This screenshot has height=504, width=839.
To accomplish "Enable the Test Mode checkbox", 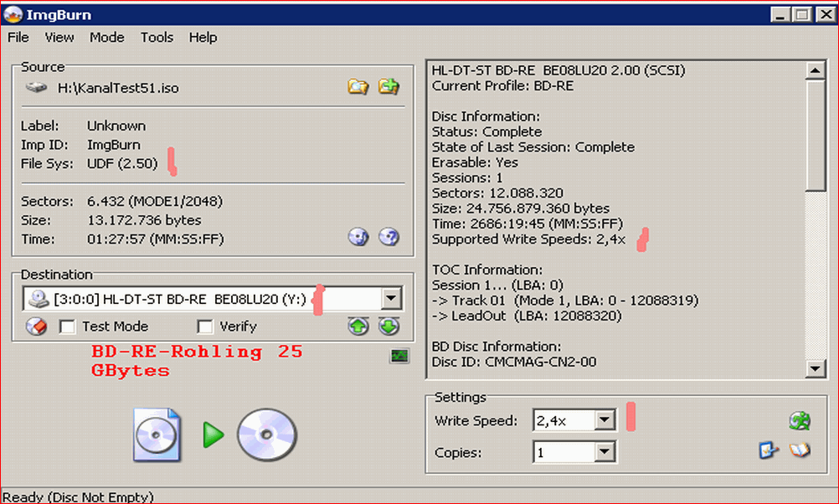I will point(67,327).
